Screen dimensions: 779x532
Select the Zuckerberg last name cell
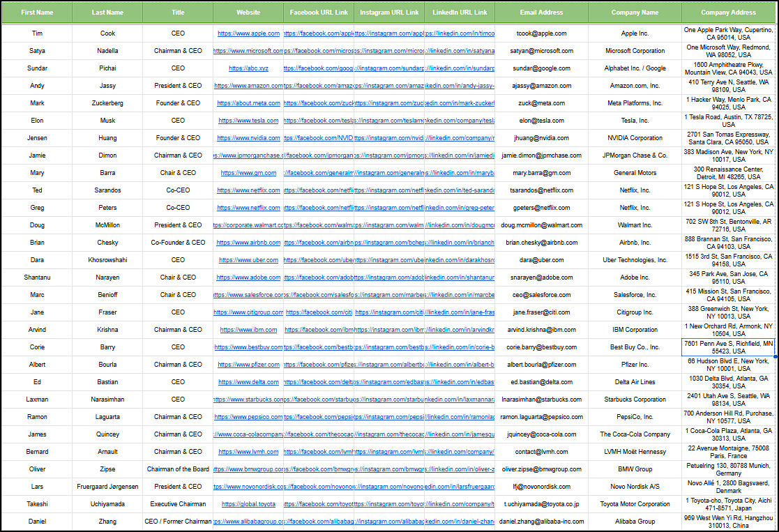click(107, 102)
